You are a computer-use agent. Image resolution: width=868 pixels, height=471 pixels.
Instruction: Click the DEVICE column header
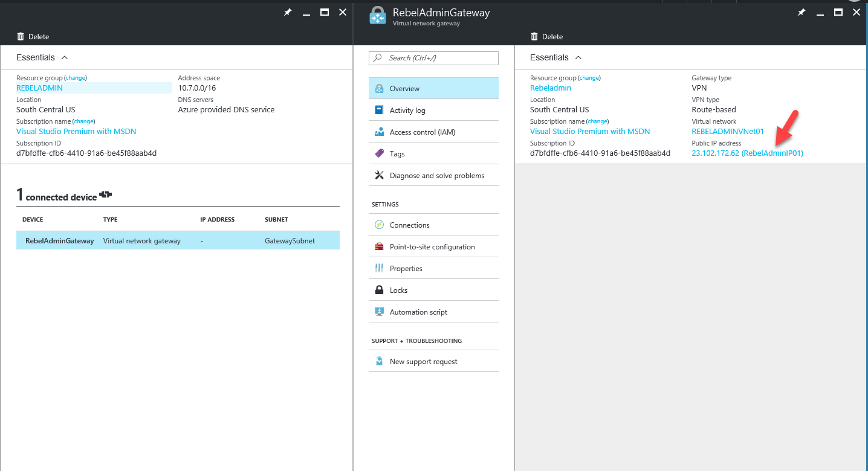(x=33, y=219)
